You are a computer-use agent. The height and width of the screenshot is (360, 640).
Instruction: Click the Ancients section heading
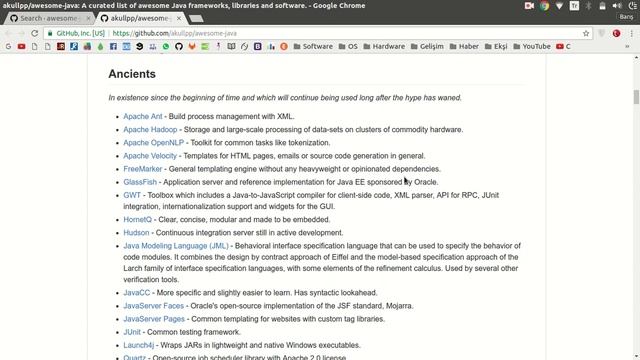(132, 74)
